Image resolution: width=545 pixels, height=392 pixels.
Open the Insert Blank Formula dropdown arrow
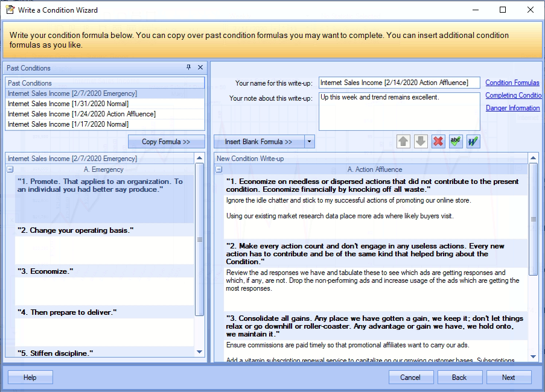coord(309,142)
